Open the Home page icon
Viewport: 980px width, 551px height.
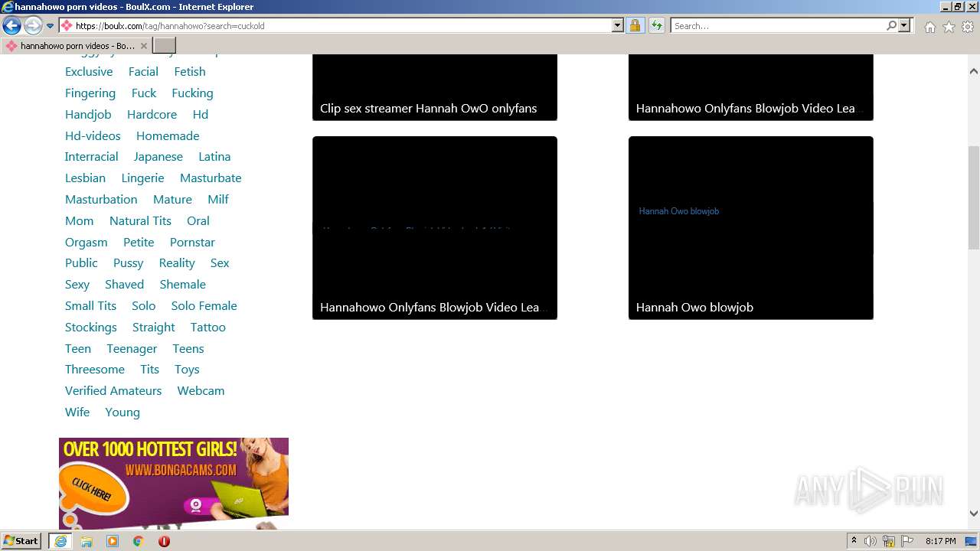pyautogui.click(x=929, y=26)
